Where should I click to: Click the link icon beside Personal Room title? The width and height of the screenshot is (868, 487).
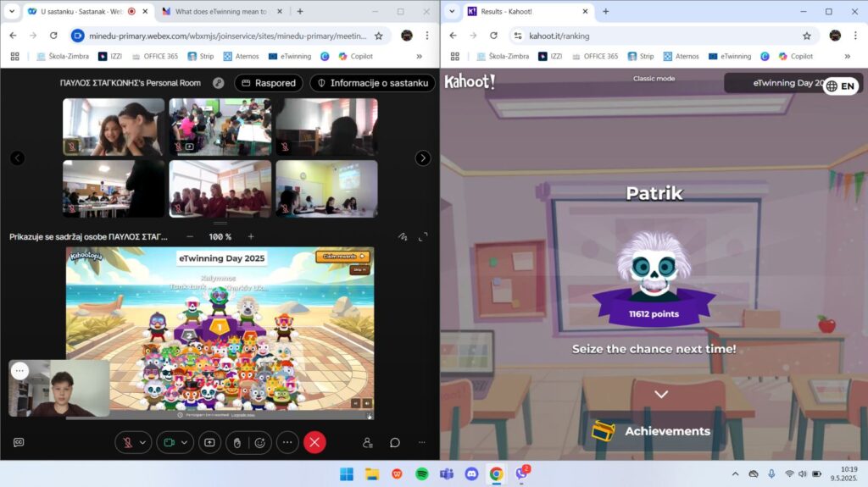pos(219,83)
